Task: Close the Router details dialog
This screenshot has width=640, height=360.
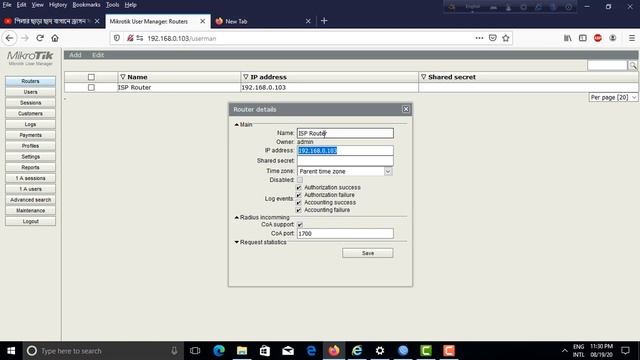Action: [406, 109]
